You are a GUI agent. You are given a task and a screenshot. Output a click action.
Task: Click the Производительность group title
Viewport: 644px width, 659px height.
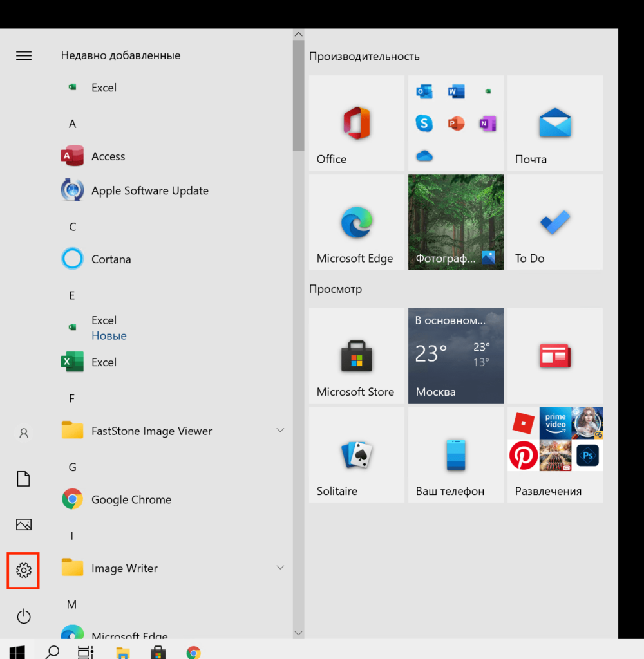(x=365, y=57)
